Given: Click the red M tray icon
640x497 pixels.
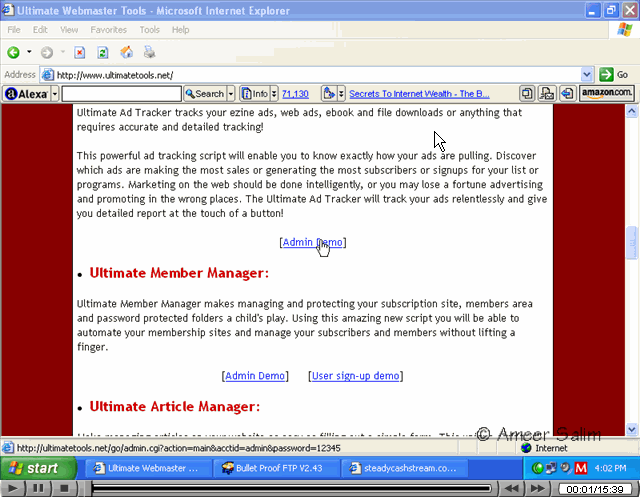Looking at the screenshot, I should pyautogui.click(x=581, y=468).
